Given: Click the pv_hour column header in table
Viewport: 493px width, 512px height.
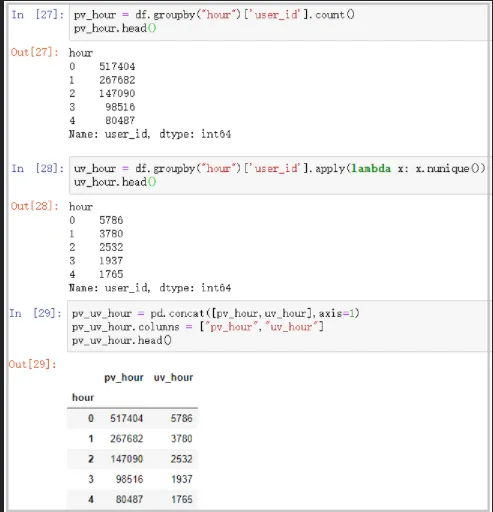Looking at the screenshot, I should click(x=124, y=378).
